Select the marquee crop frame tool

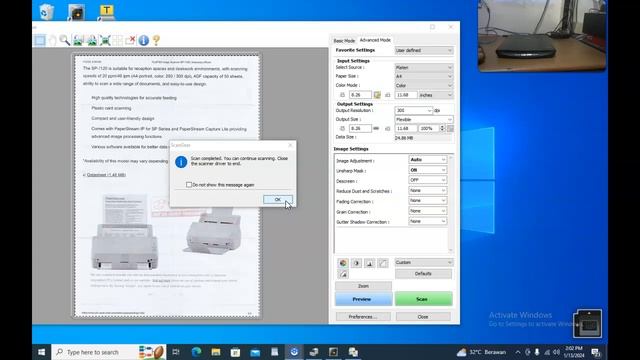[40, 40]
